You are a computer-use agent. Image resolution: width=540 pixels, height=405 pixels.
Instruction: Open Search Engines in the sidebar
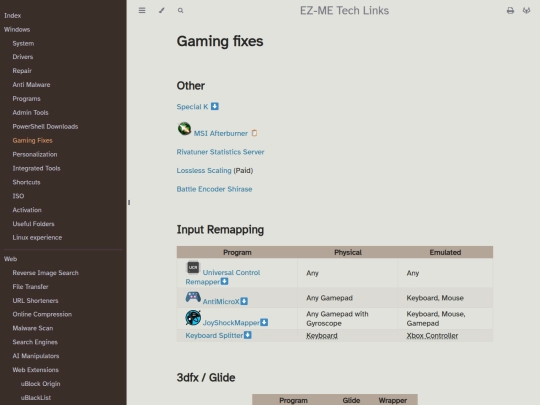[35, 342]
